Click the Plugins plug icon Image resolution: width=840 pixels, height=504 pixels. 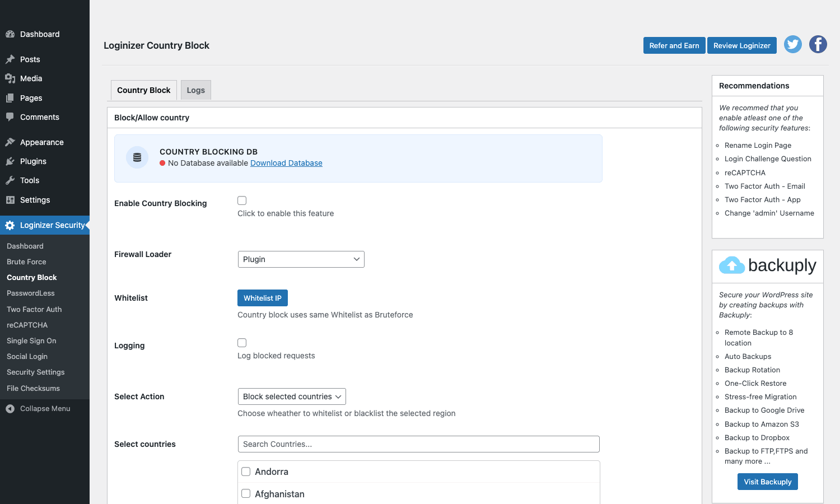[10, 161]
